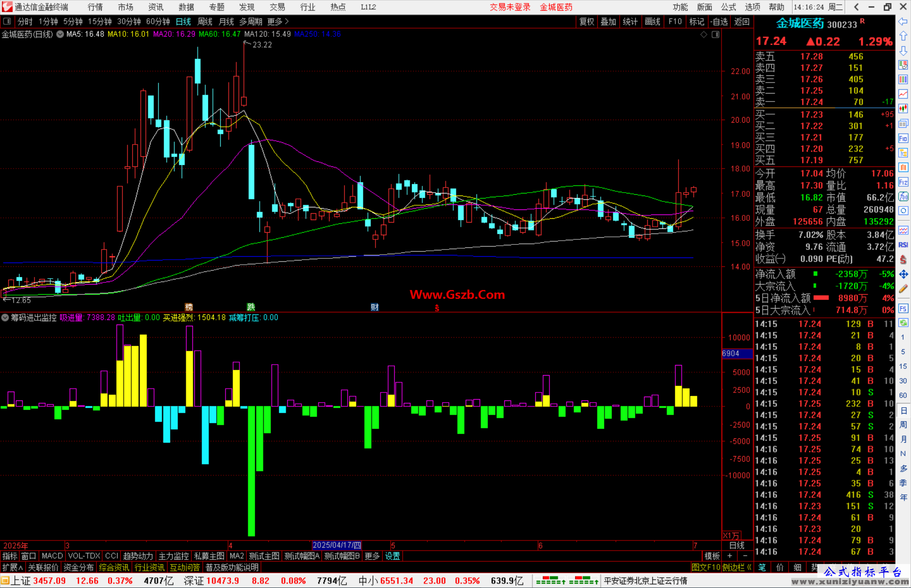
Task: Expand the 扩展 bottom panel
Action: point(13,567)
